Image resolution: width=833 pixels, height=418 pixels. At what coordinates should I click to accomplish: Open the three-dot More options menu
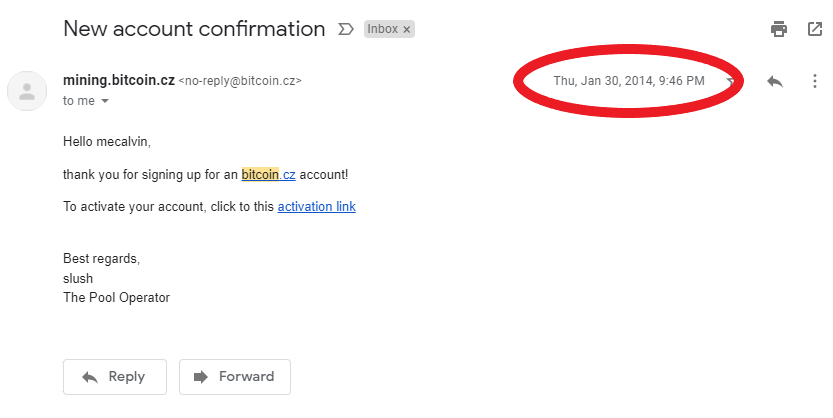pos(814,81)
